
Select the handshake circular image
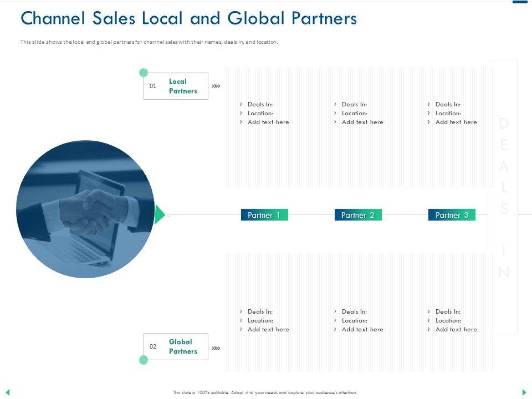(85, 209)
